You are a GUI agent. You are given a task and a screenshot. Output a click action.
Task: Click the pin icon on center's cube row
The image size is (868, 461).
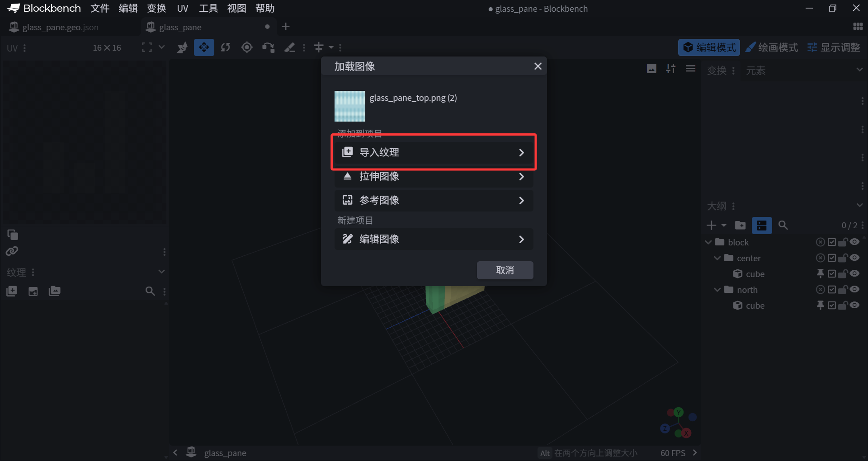820,273
